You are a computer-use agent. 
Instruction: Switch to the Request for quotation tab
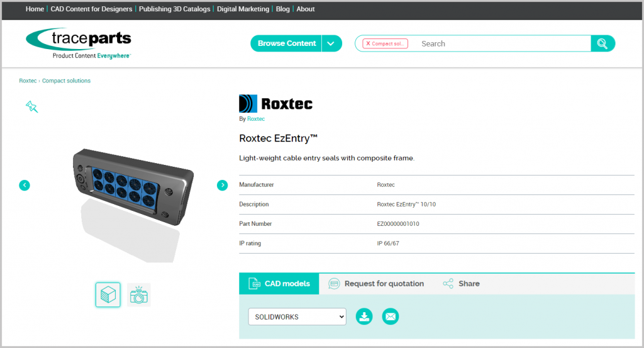tap(377, 284)
